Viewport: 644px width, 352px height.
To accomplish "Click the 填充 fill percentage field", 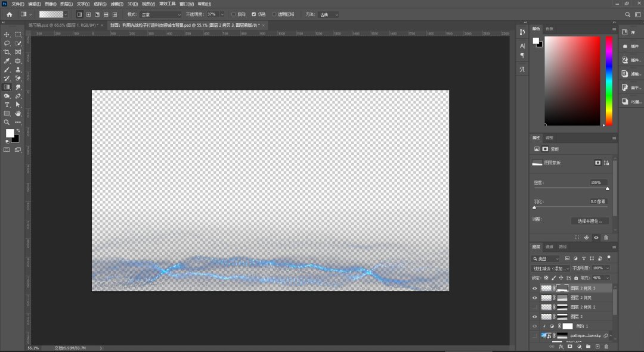I will point(599,278).
